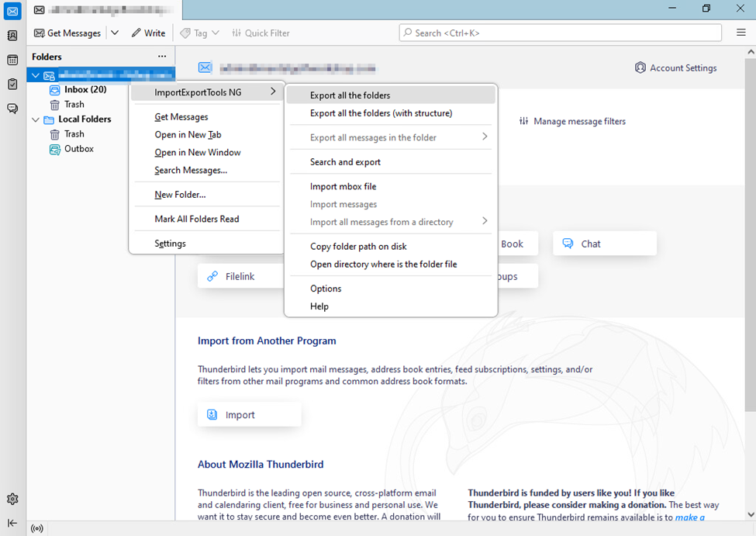Select Trash under Local Folders

74,134
